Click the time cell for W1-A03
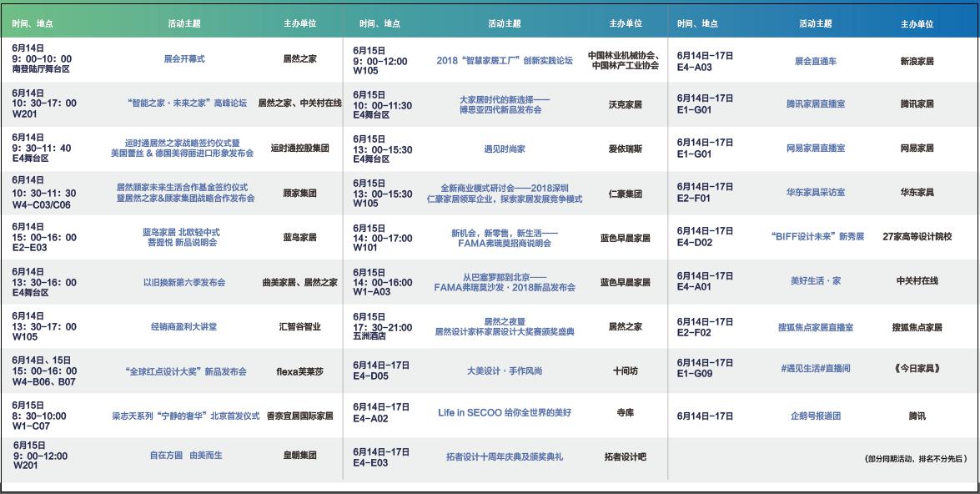 [383, 282]
